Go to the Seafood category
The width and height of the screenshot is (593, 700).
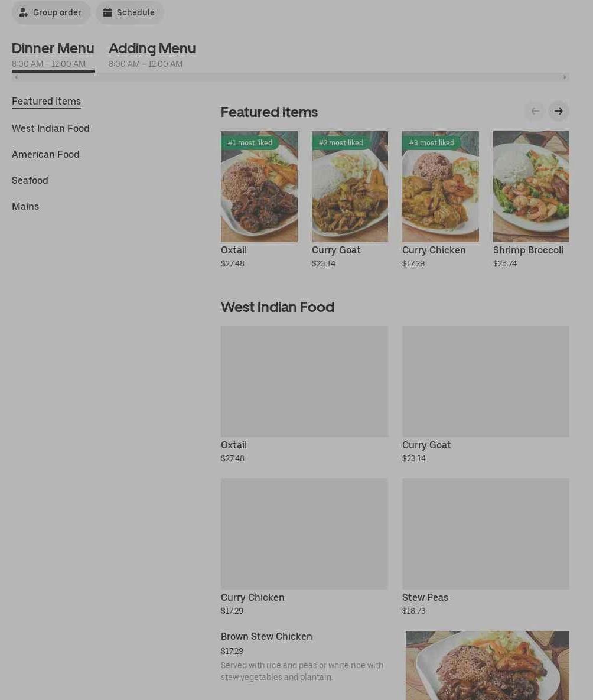point(30,180)
